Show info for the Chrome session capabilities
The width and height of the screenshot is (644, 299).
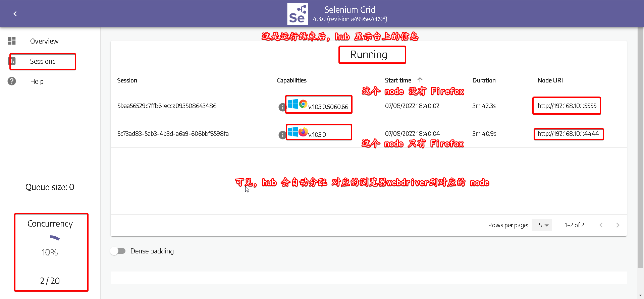(282, 107)
